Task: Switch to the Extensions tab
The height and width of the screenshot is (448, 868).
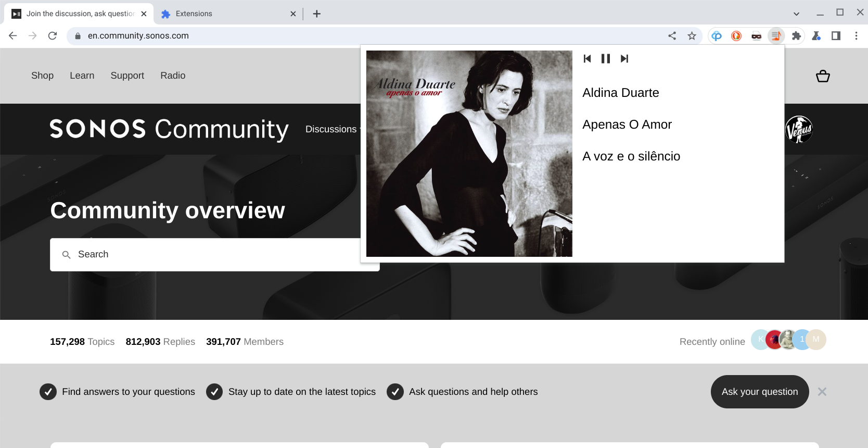Action: pos(229,14)
